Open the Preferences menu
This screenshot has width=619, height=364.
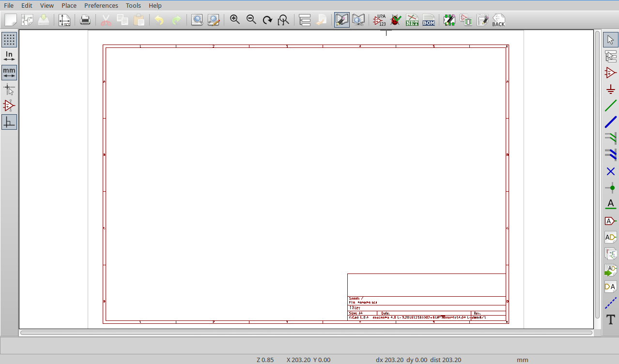[101, 5]
